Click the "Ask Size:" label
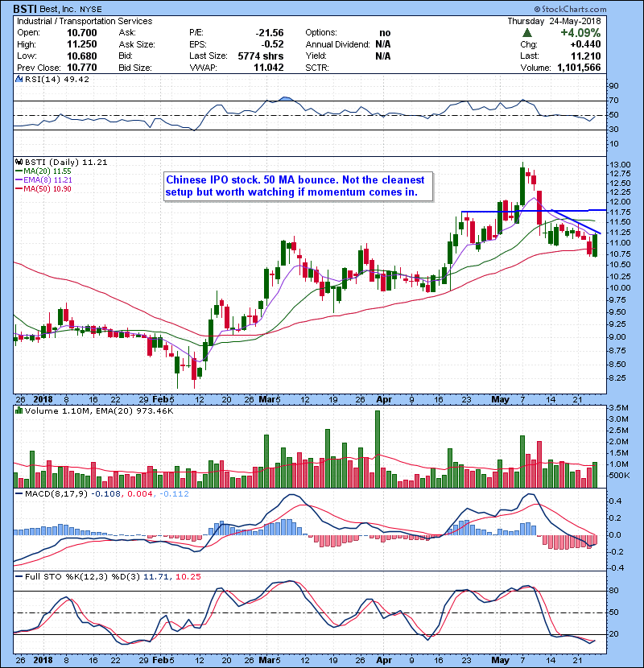The width and height of the screenshot is (644, 668). point(137,44)
